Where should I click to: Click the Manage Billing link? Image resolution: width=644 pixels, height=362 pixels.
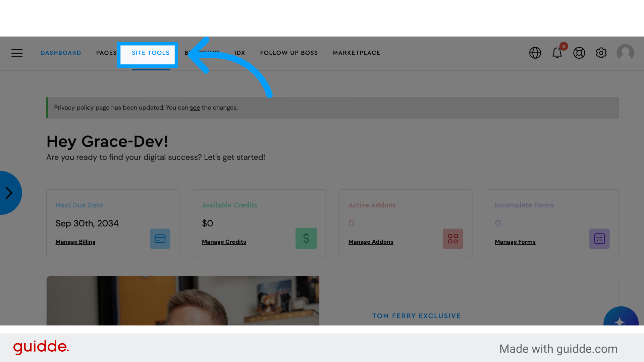(x=75, y=242)
